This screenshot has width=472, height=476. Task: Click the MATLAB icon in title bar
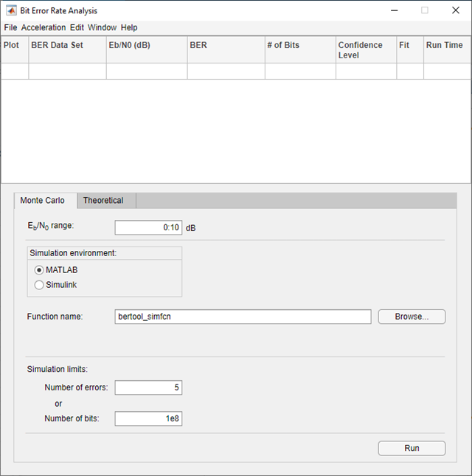(x=12, y=10)
